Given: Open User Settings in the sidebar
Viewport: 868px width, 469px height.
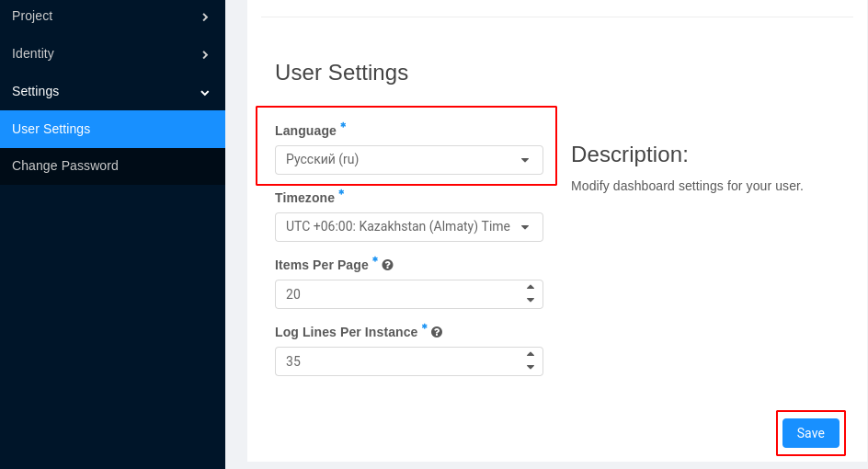Looking at the screenshot, I should (x=112, y=129).
